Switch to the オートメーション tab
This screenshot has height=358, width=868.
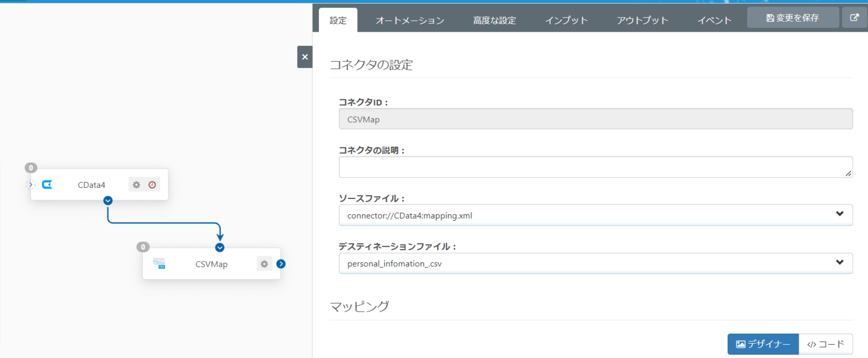410,21
